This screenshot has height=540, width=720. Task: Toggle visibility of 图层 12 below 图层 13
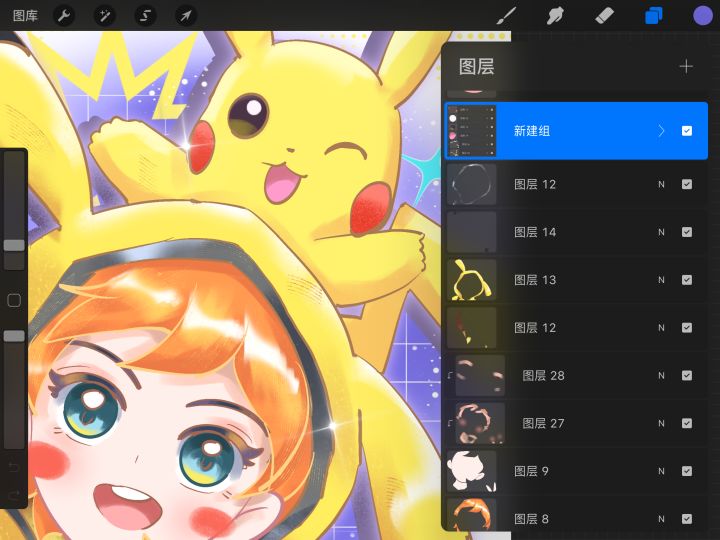[686, 327]
